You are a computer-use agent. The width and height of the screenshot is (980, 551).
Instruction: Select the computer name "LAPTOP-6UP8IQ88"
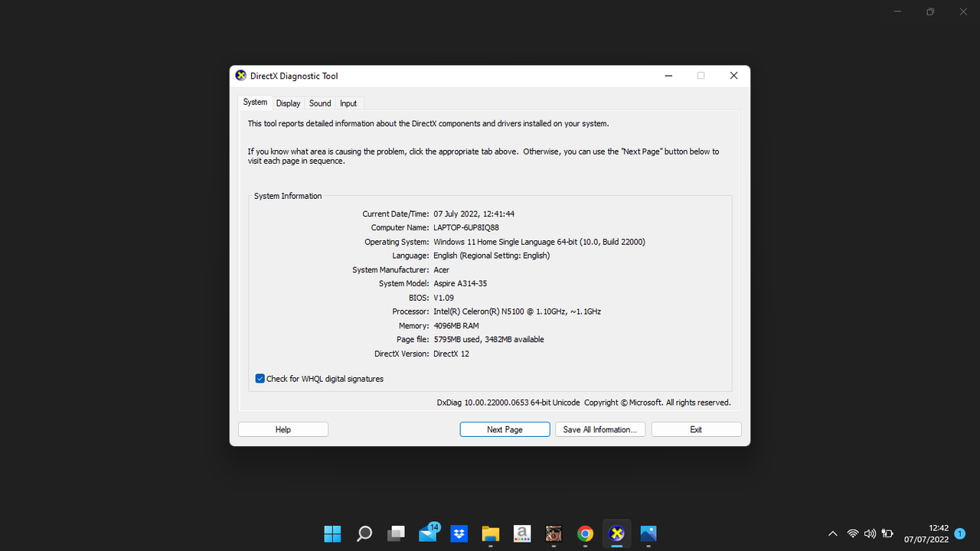(x=466, y=228)
